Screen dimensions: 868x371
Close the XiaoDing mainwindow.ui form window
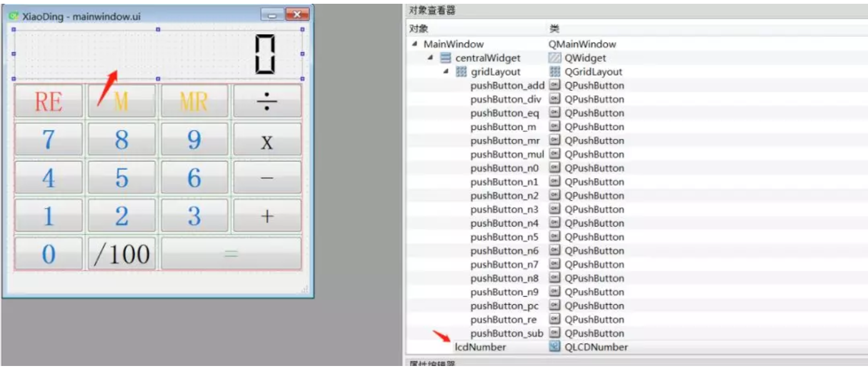click(297, 15)
